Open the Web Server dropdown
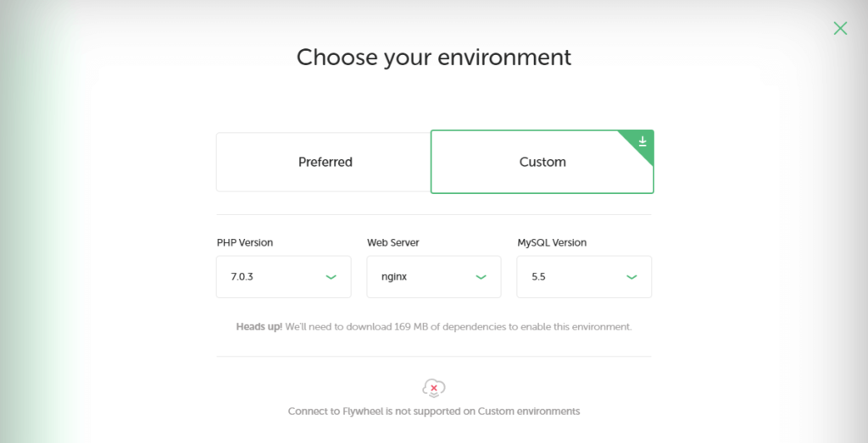This screenshot has width=868, height=443. coord(433,276)
